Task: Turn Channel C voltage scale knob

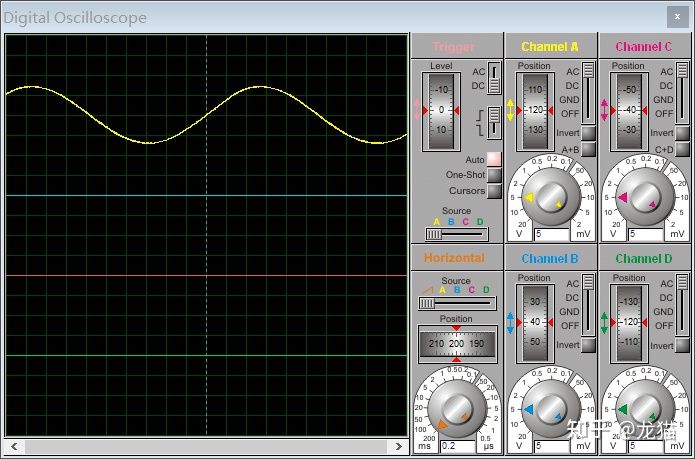Action: pyautogui.click(x=645, y=197)
